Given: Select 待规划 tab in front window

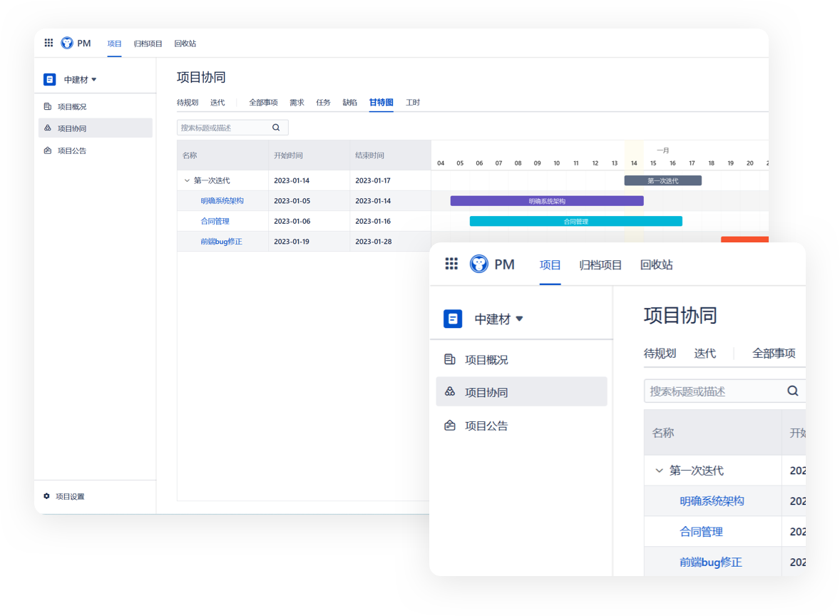Looking at the screenshot, I should [x=660, y=353].
